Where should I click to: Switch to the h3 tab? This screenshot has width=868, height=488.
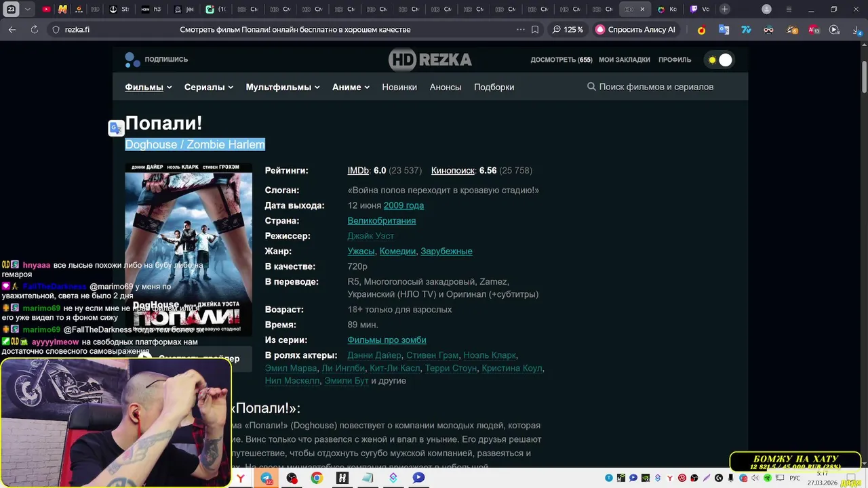tap(151, 9)
